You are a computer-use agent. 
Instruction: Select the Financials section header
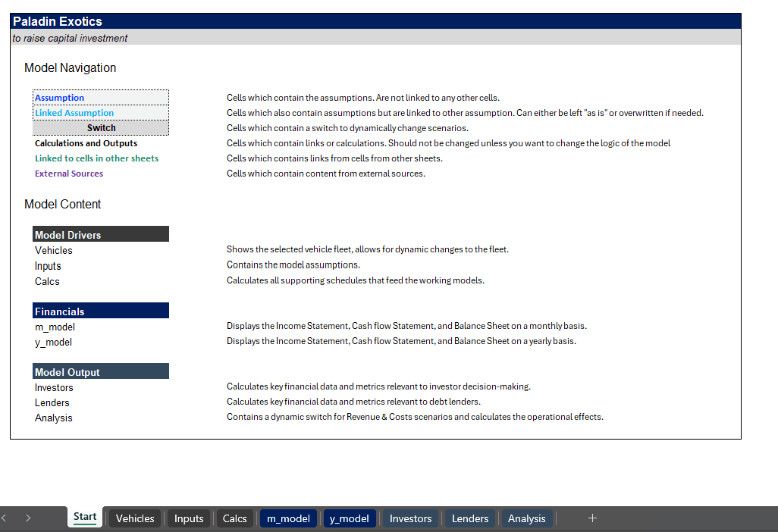101,311
